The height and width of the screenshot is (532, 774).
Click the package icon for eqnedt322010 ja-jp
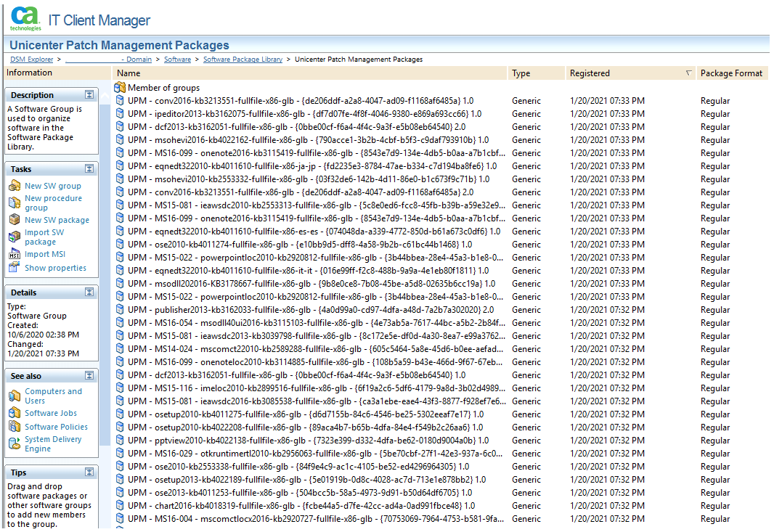click(x=120, y=165)
